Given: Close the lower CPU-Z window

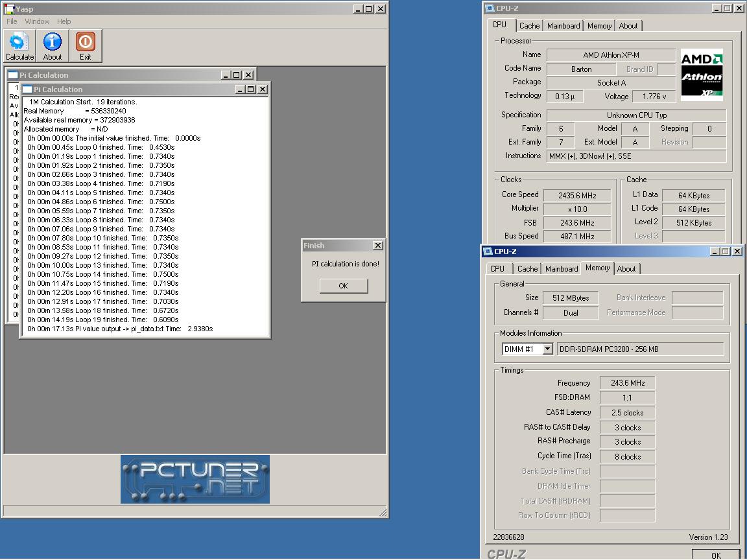Looking at the screenshot, I should [737, 251].
